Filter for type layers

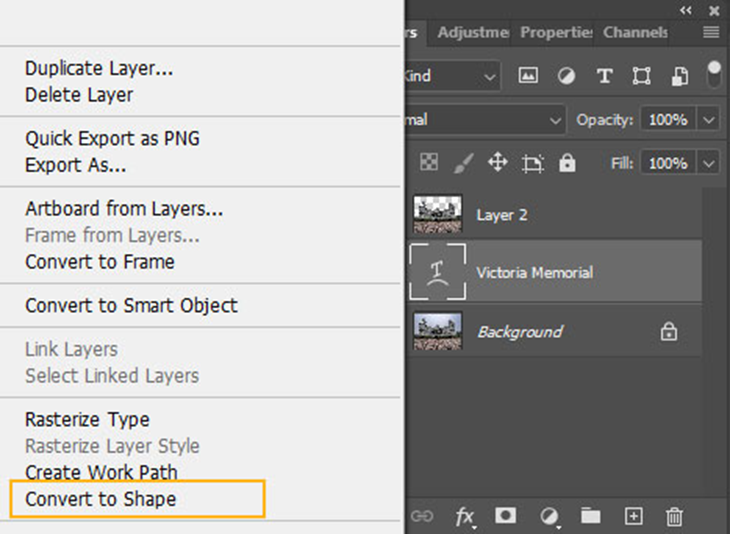click(604, 76)
